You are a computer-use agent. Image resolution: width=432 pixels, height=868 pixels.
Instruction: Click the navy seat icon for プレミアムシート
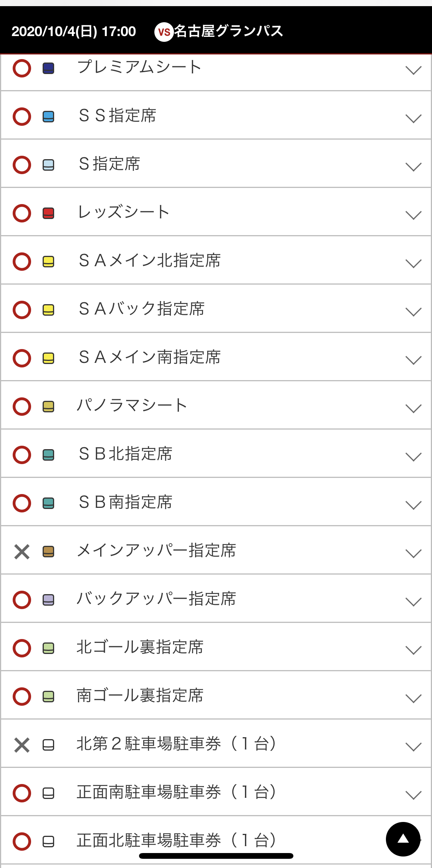pyautogui.click(x=48, y=68)
